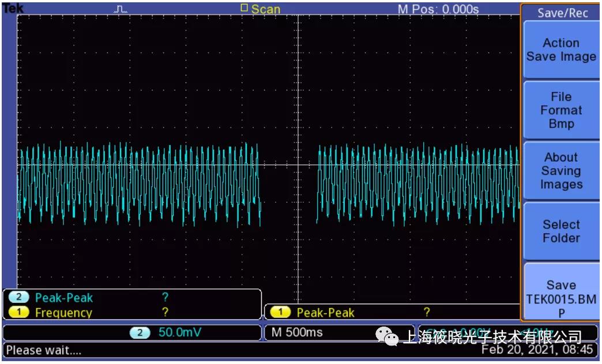Viewport: 602px width, 364px height.
Task: Click the M 500ms timebase readout
Action: click(297, 332)
